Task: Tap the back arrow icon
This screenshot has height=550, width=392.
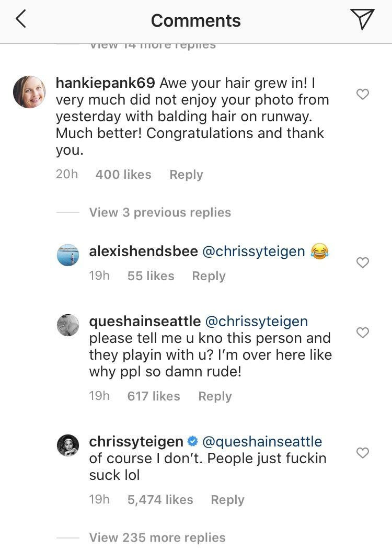Action: (21, 20)
